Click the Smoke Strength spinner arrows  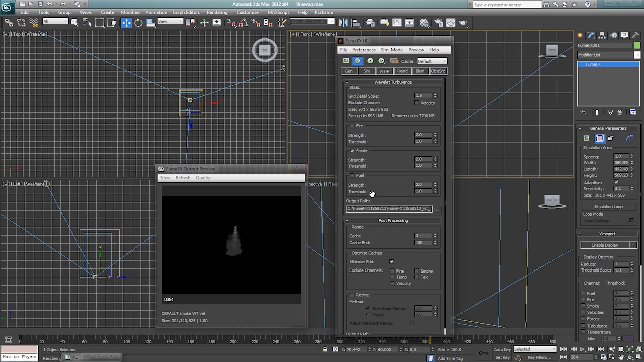point(435,159)
